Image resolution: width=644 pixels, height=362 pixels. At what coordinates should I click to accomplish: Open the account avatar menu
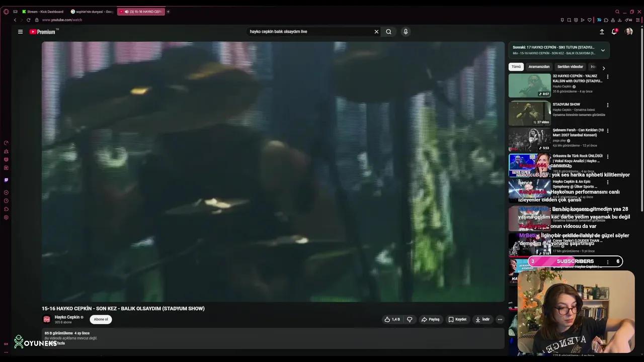(629, 32)
